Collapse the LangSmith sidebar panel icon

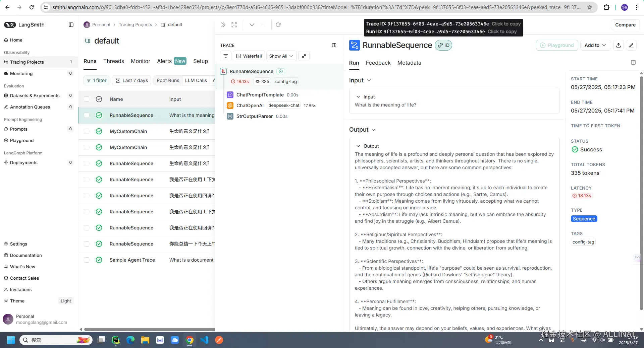click(71, 25)
